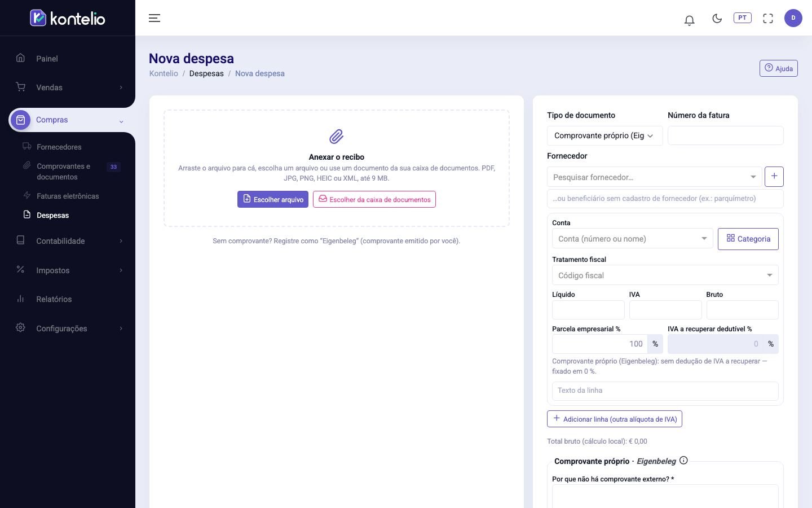Click the Contabilidade book icon

(21, 240)
